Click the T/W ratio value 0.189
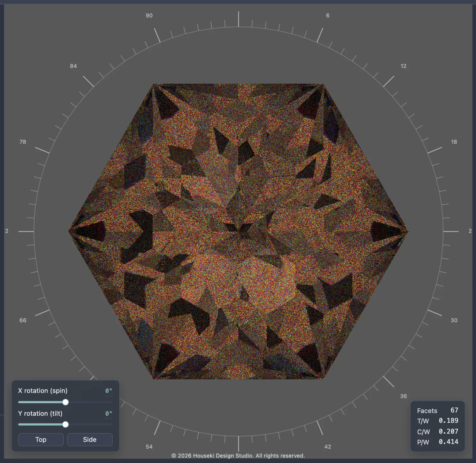This screenshot has width=476, height=463. [x=449, y=420]
